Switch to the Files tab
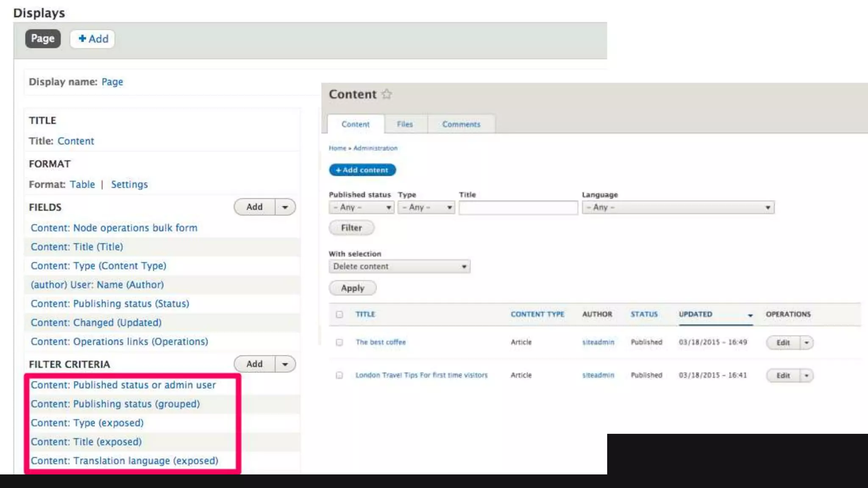 405,124
